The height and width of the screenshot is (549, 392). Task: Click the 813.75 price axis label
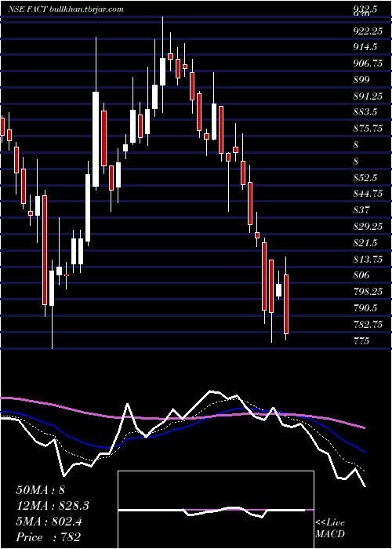point(368,259)
